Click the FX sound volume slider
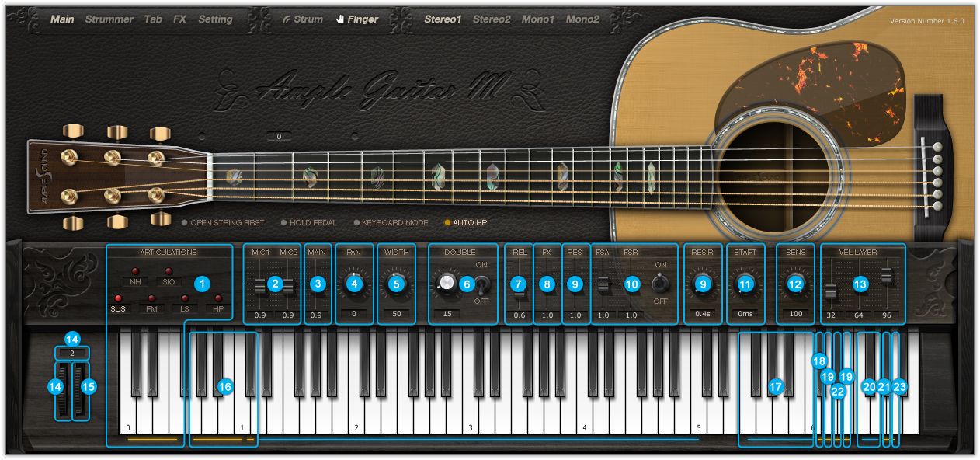 tap(547, 285)
